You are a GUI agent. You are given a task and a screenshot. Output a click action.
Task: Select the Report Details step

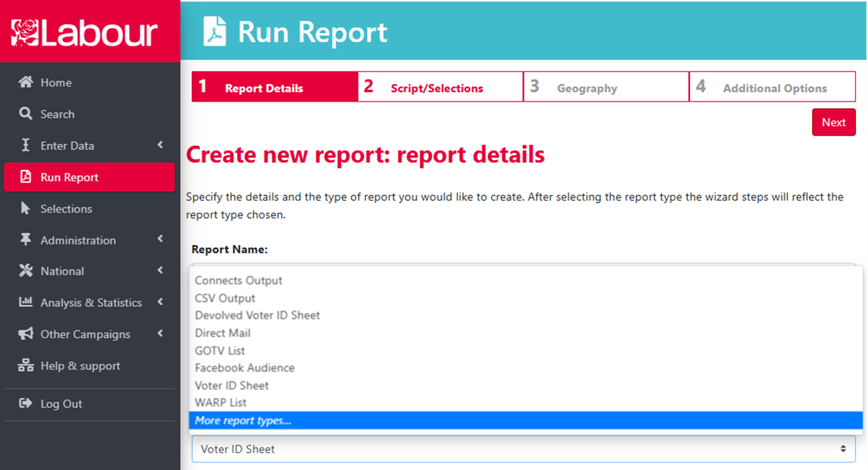tap(274, 87)
